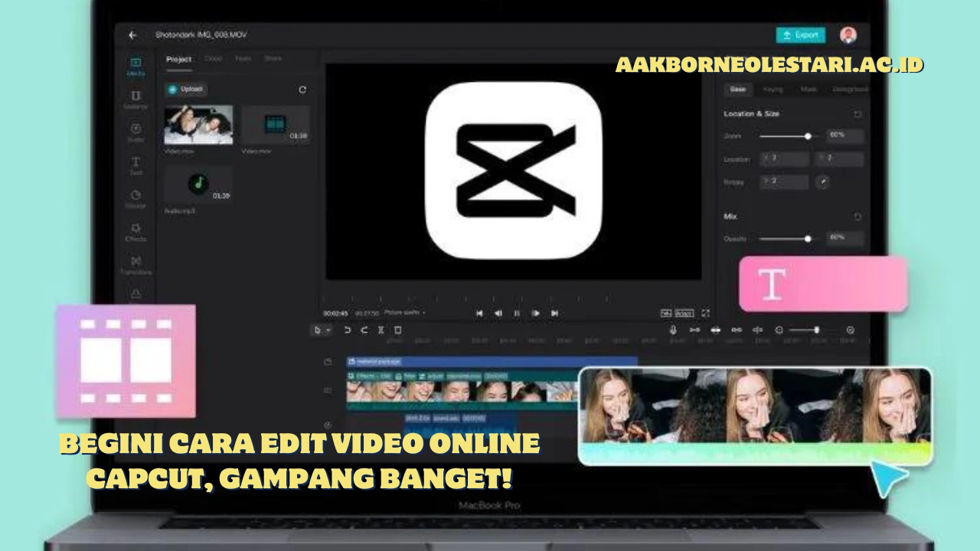This screenshot has width=980, height=551.
Task: Reset the Location & Size section
Action: pyautogui.click(x=857, y=114)
